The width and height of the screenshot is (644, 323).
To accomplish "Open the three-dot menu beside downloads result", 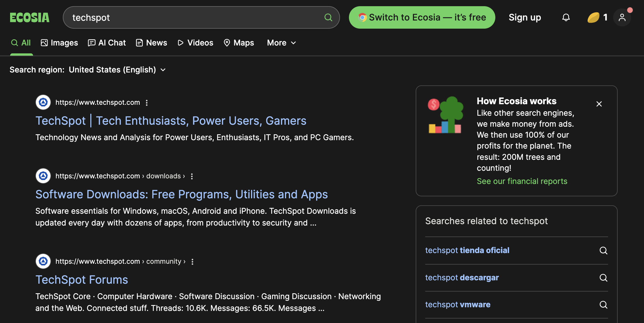I will click(x=192, y=176).
